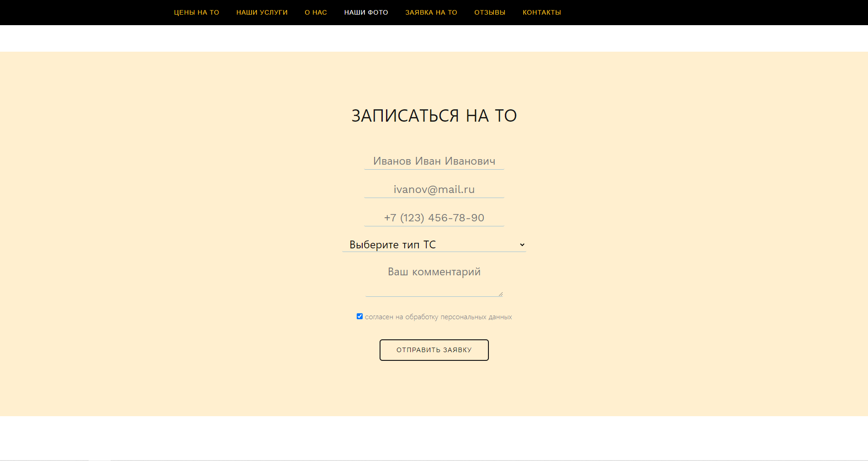Viewport: 868px width, 461px height.
Task: Go to КОНТАКТЫ in top menu
Action: (541, 12)
